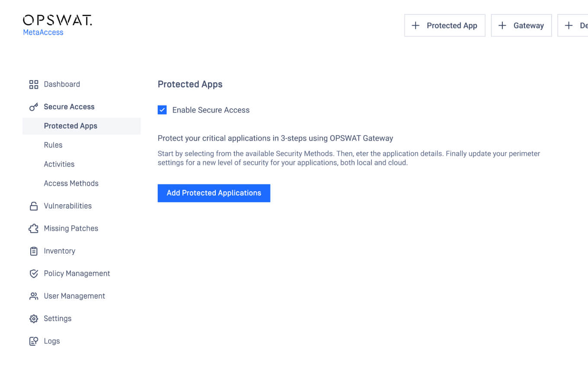This screenshot has height=392, width=588.
Task: Click the Logs icon in sidebar
Action: 34,341
